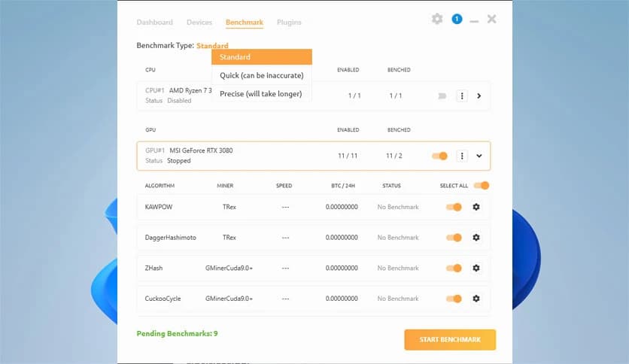This screenshot has height=364, width=629.
Task: Open the settings gear in header
Action: pos(437,19)
